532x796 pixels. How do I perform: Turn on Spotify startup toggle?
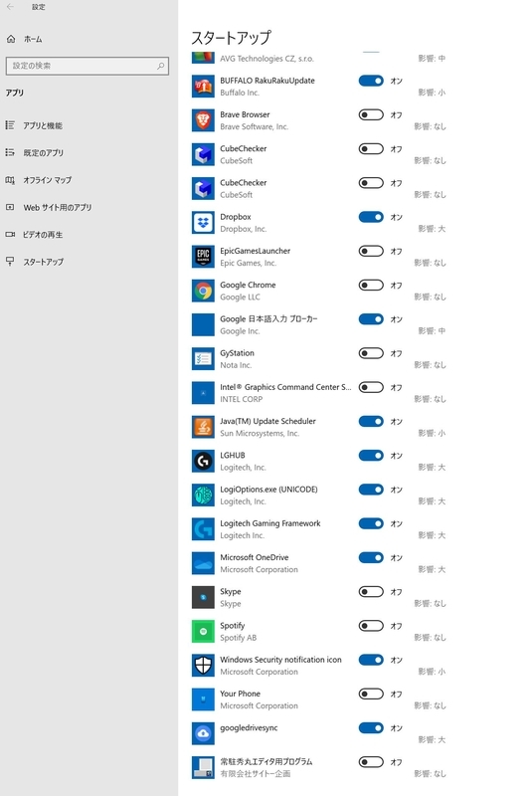click(371, 626)
